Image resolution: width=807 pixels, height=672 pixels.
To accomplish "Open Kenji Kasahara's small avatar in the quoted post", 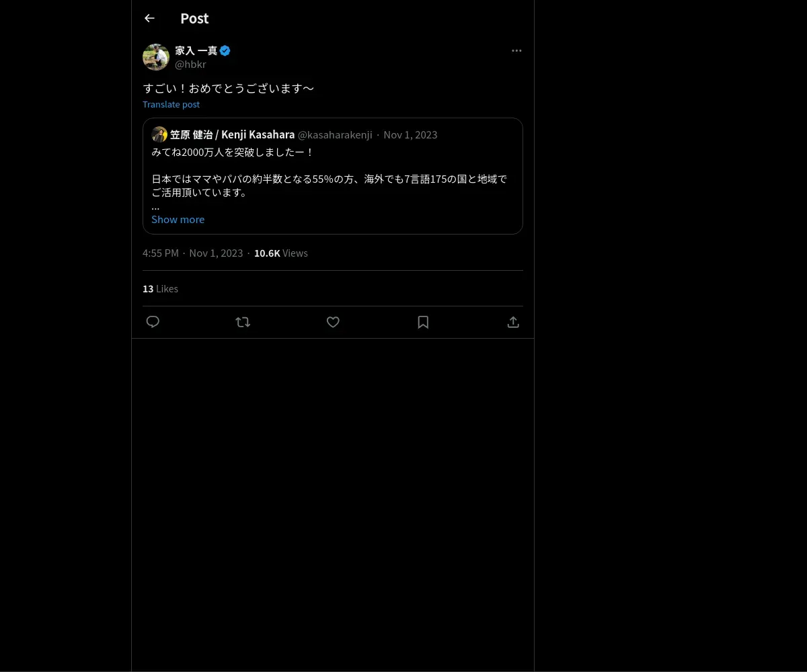I will pyautogui.click(x=159, y=134).
